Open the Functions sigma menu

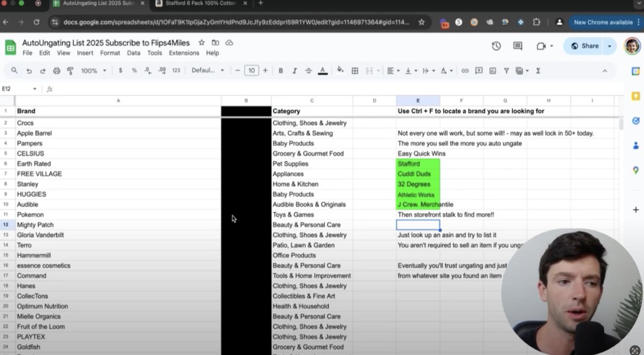point(538,70)
